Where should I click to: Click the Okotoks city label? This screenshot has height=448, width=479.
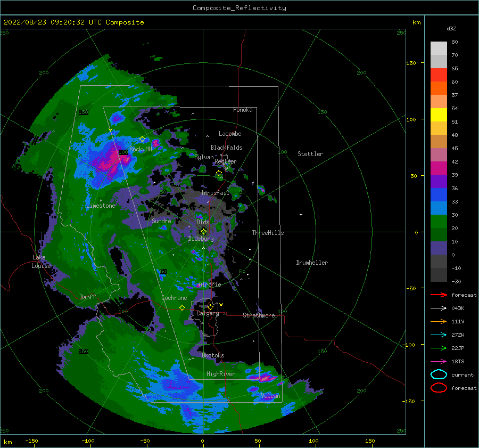coord(213,355)
